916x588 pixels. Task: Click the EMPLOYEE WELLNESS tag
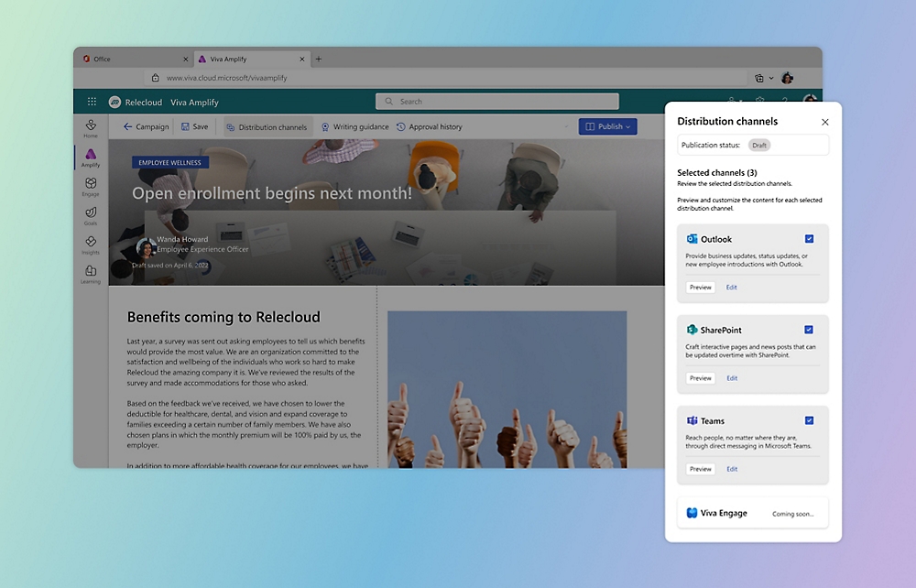[170, 162]
